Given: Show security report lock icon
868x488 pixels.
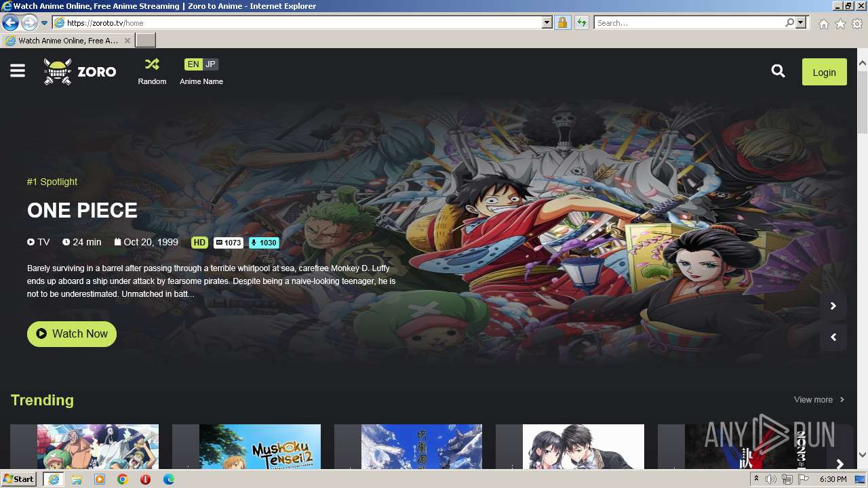Looking at the screenshot, I should (x=562, y=23).
